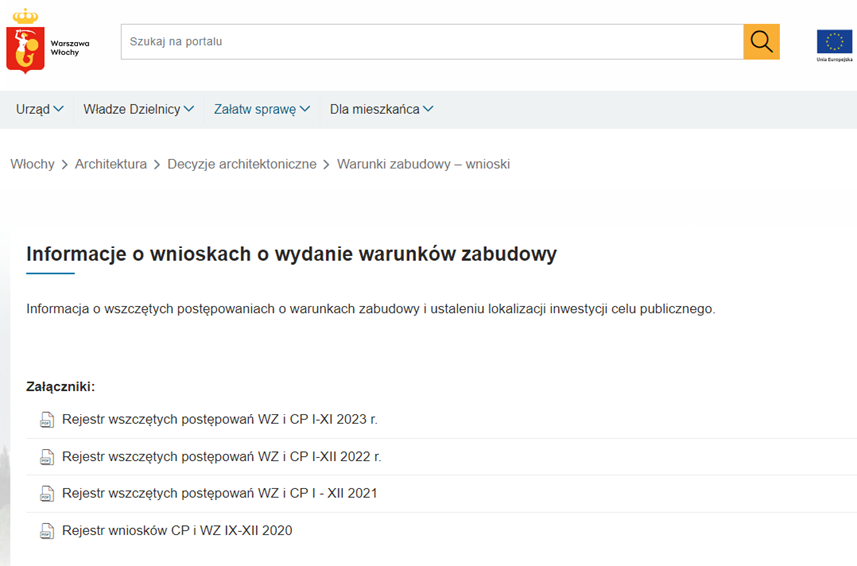Open Rejestr wniosków CP i WZ IX-XII 2020
The width and height of the screenshot is (857, 566).
(177, 531)
